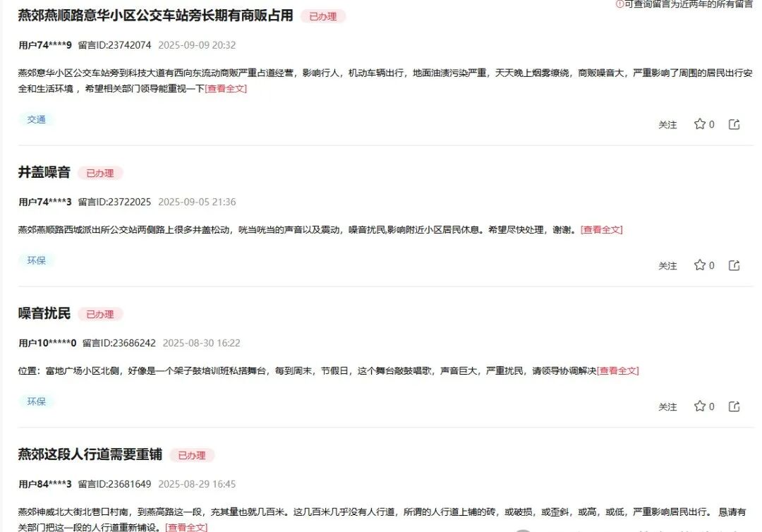Open the 井盖噪音 message title
This screenshot has width=762, height=532.
click(x=44, y=172)
